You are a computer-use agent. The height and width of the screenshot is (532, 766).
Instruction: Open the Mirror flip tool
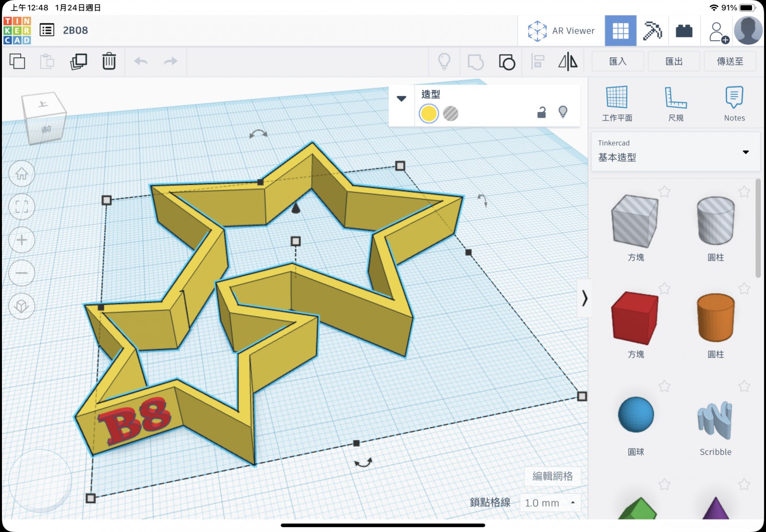coord(568,62)
